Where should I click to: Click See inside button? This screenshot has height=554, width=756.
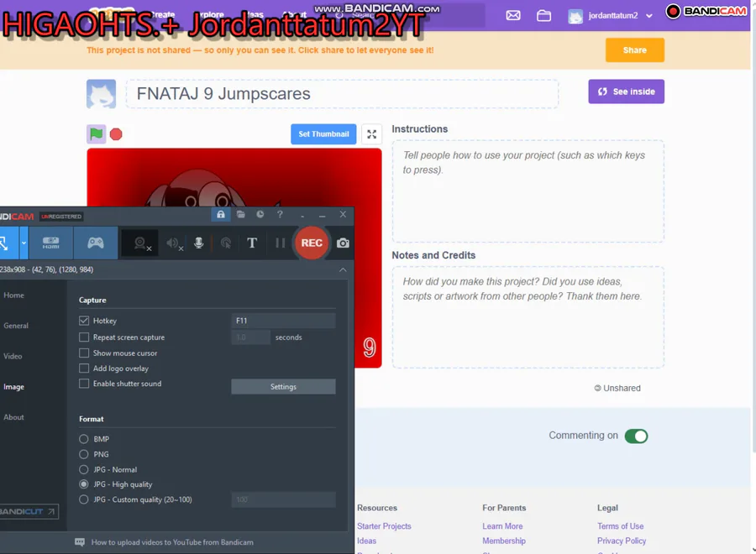point(627,91)
